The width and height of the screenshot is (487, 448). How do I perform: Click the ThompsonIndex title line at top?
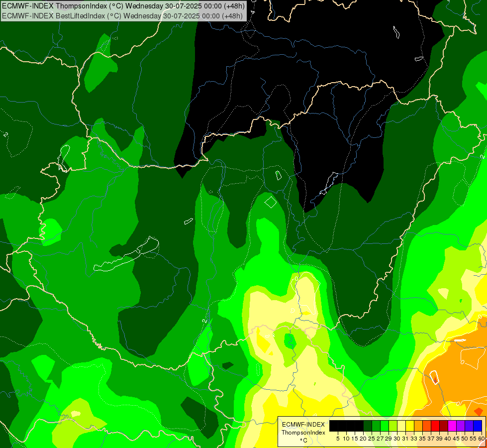coord(123,5)
